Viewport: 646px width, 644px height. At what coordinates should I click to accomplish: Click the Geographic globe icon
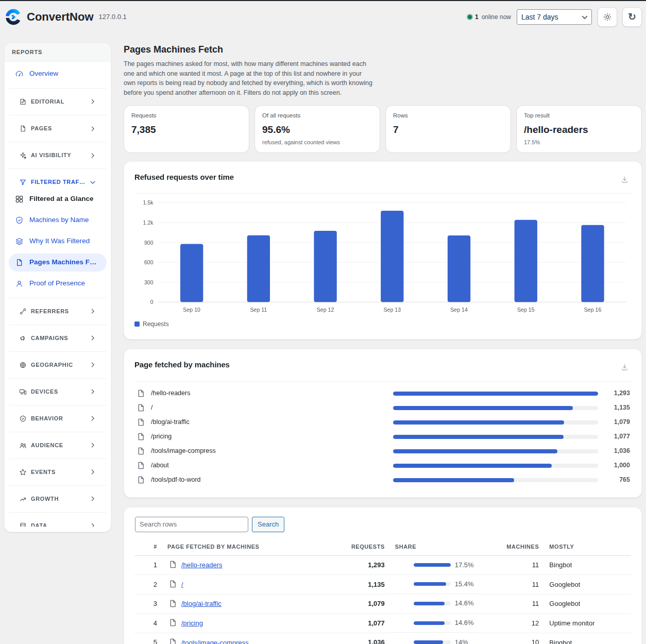(x=23, y=365)
